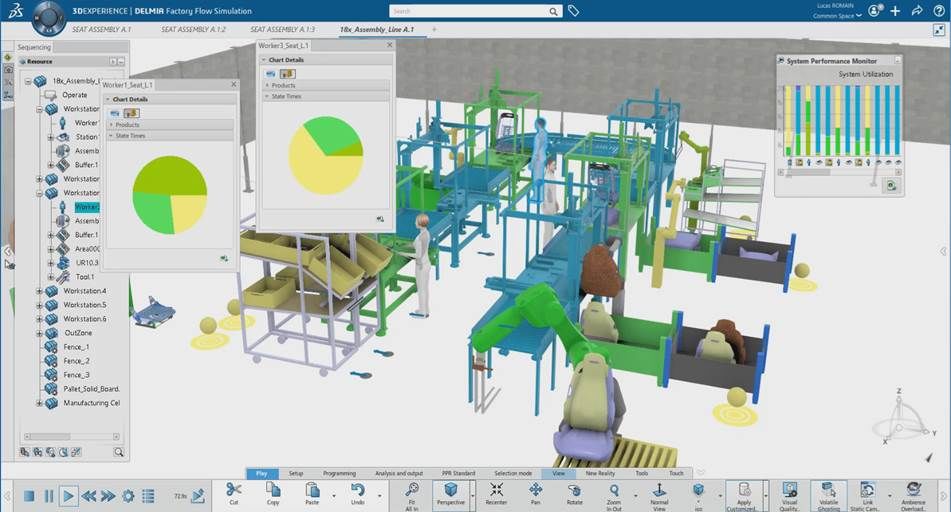The image size is (951, 512).
Task: Expand the OutZone node
Action: click(x=39, y=333)
